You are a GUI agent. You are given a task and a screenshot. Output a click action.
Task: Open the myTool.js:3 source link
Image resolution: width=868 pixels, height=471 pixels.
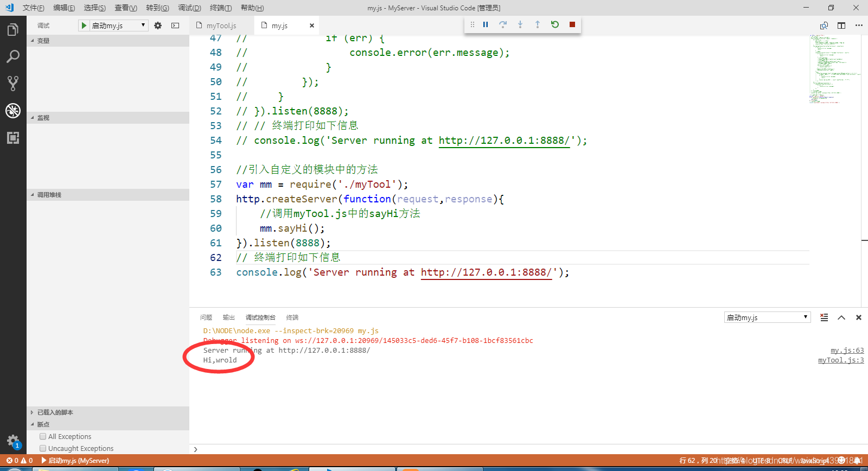(x=841, y=360)
